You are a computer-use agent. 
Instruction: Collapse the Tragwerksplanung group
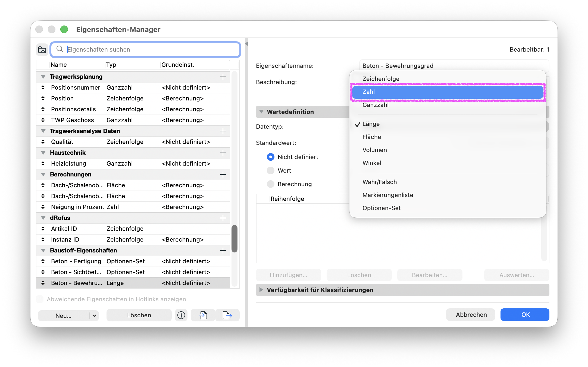click(43, 77)
